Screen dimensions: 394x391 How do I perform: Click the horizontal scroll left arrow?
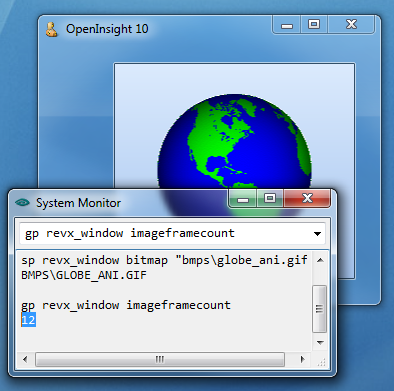click(x=25, y=359)
